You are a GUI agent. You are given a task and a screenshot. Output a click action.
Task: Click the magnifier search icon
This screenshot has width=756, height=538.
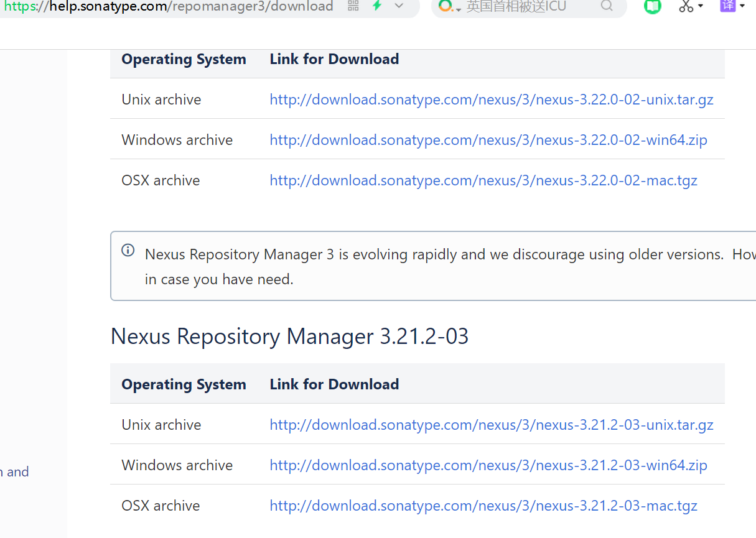(607, 6)
